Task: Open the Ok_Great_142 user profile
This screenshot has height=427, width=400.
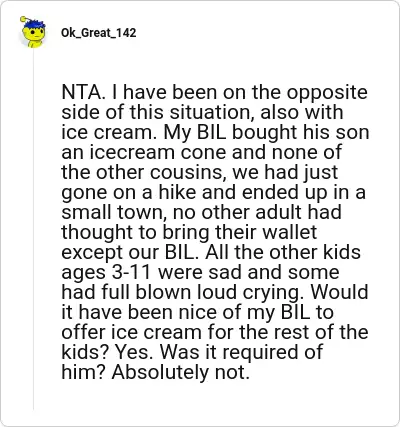Action: click(x=99, y=33)
